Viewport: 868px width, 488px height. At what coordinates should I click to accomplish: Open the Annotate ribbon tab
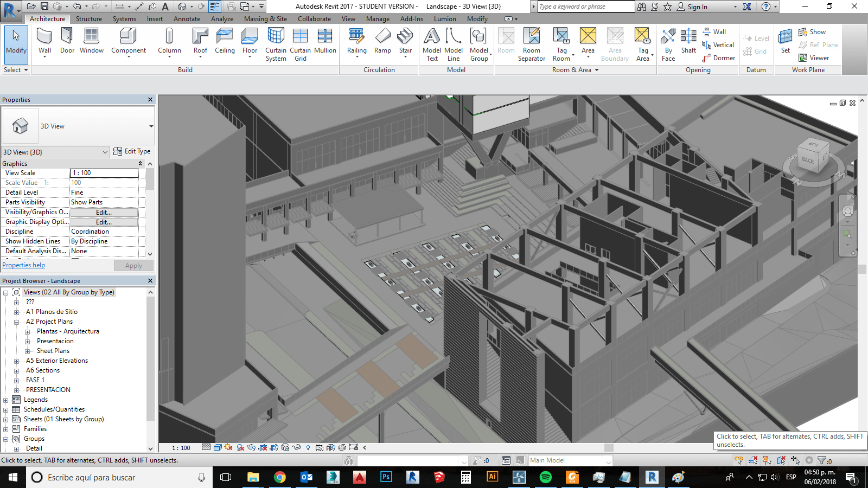[x=187, y=19]
